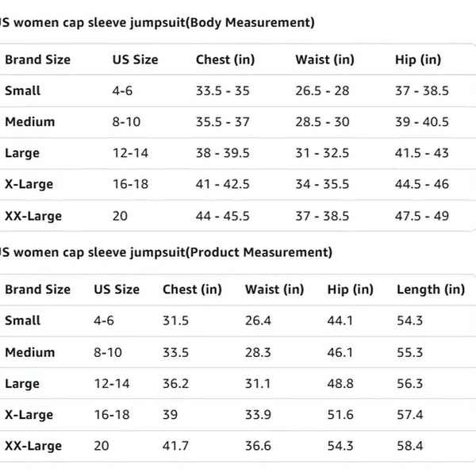Select the 41.7 chest product cell
The height and width of the screenshot is (476, 476).
click(177, 446)
